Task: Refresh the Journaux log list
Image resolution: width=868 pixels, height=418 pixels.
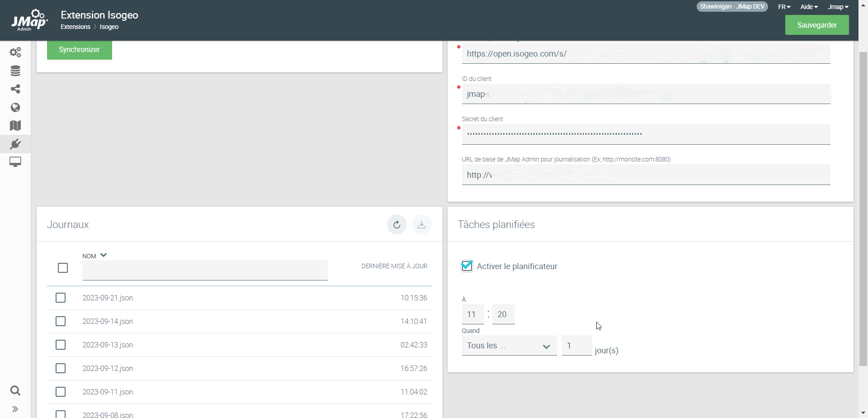Action: point(397,224)
